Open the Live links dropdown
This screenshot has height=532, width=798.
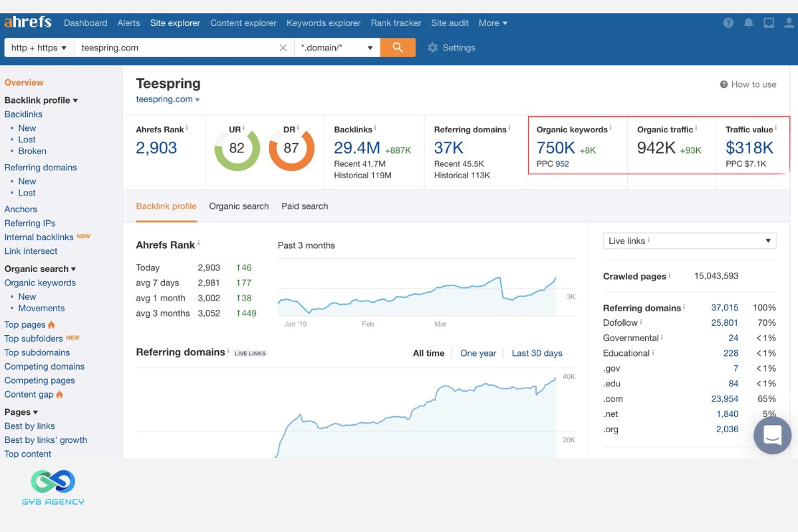pyautogui.click(x=690, y=241)
